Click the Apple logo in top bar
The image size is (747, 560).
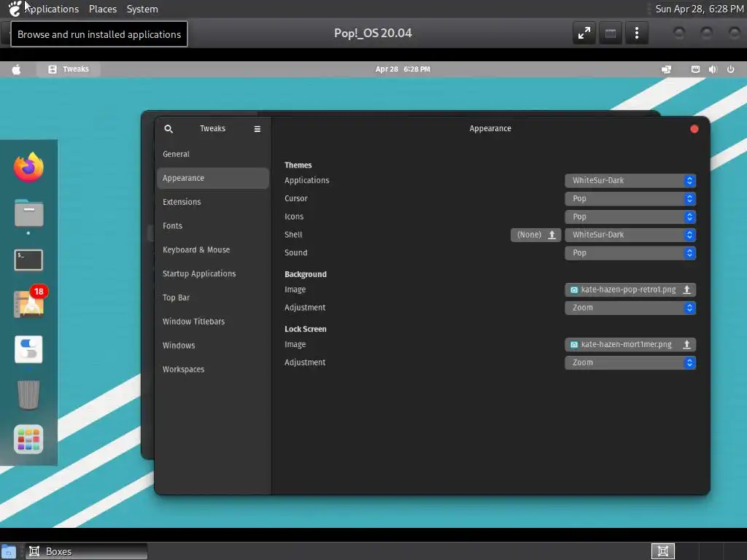click(16, 69)
